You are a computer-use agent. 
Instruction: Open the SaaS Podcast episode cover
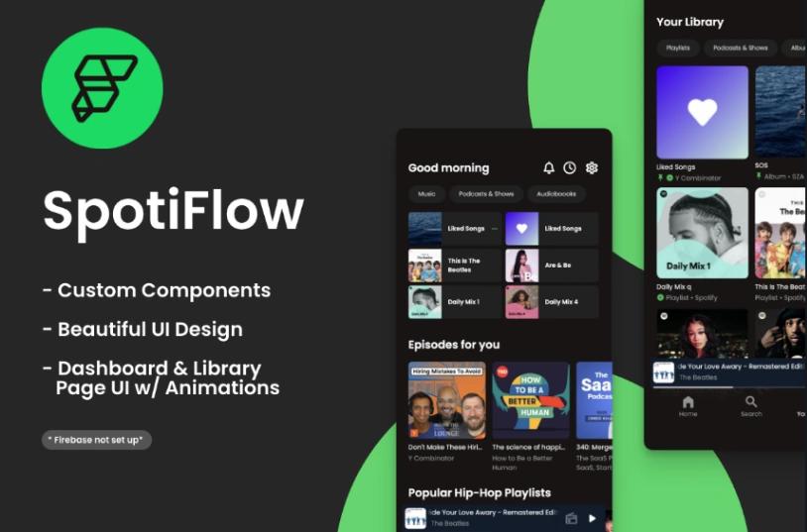(594, 400)
